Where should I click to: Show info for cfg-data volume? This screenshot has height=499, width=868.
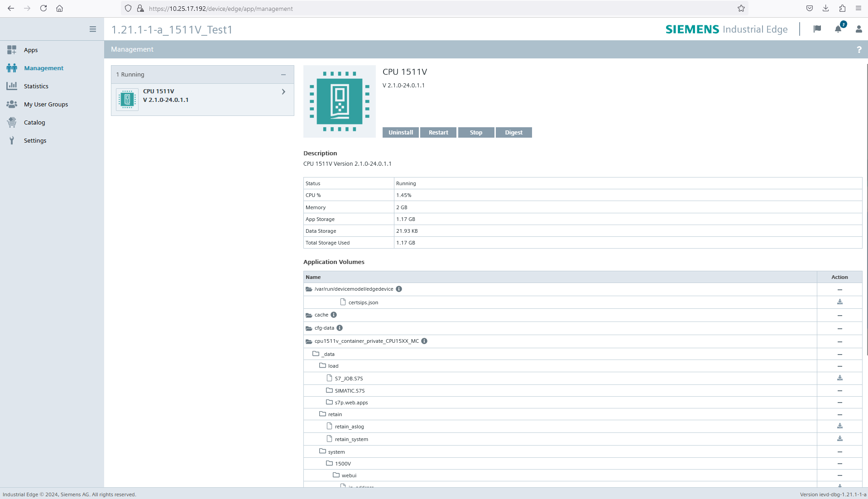click(x=340, y=328)
